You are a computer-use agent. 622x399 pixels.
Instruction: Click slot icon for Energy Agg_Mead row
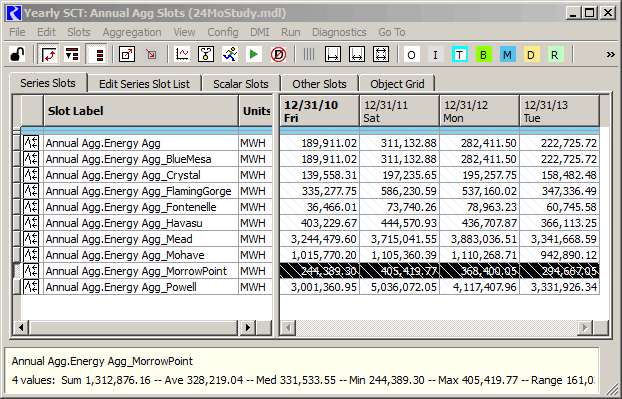point(31,239)
